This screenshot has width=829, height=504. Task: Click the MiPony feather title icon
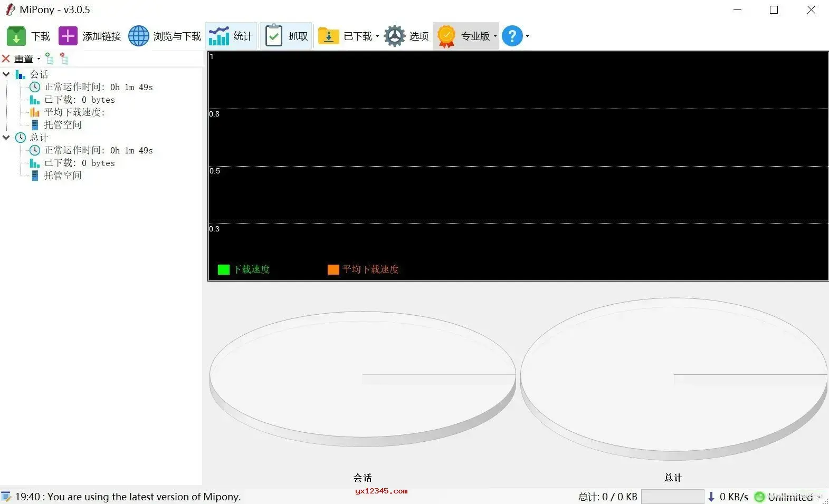point(10,9)
